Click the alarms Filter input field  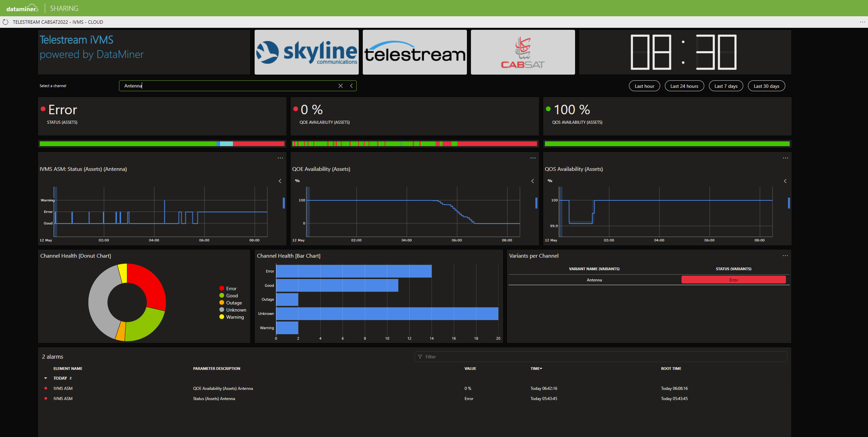(x=600, y=357)
